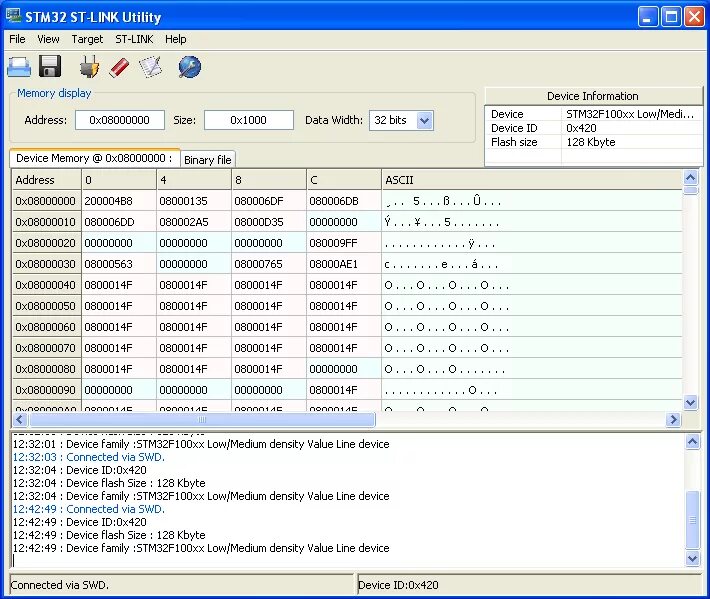Click the globe with wrench toolbar icon
Screen dimensions: 710x599
[190, 67]
